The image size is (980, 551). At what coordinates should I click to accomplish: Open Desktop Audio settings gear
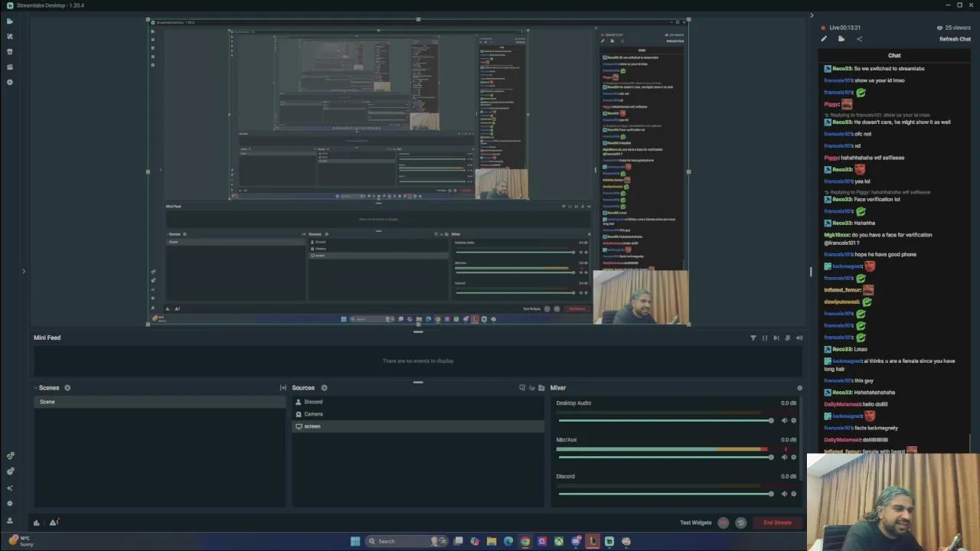[x=793, y=420]
